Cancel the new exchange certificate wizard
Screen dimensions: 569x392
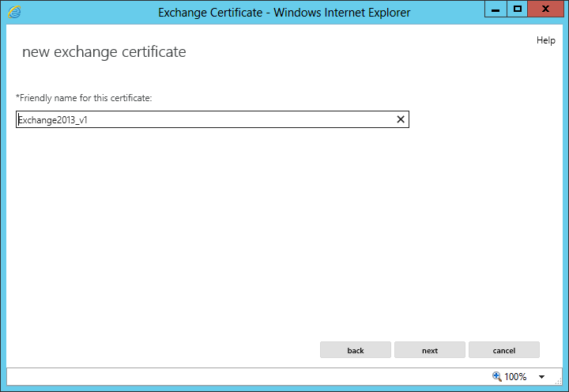[x=504, y=350]
